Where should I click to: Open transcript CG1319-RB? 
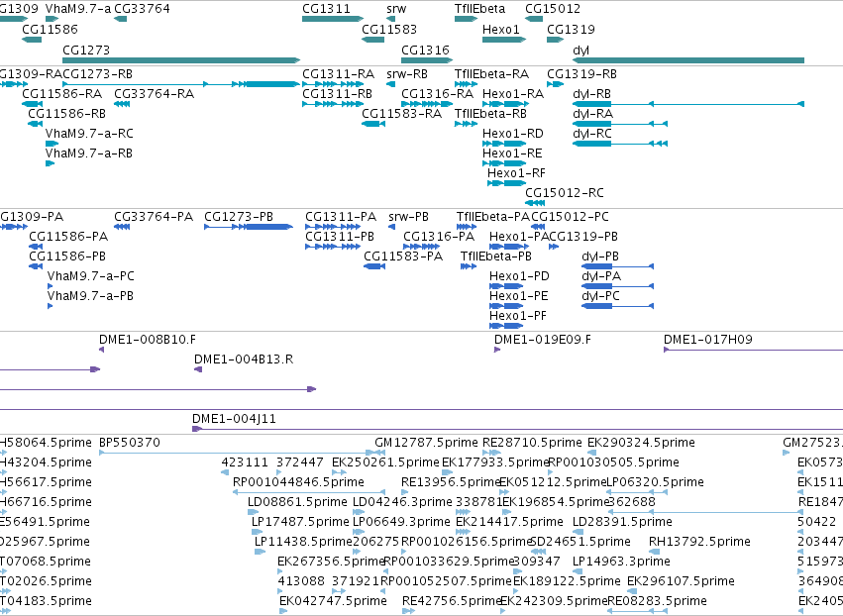pyautogui.click(x=581, y=73)
